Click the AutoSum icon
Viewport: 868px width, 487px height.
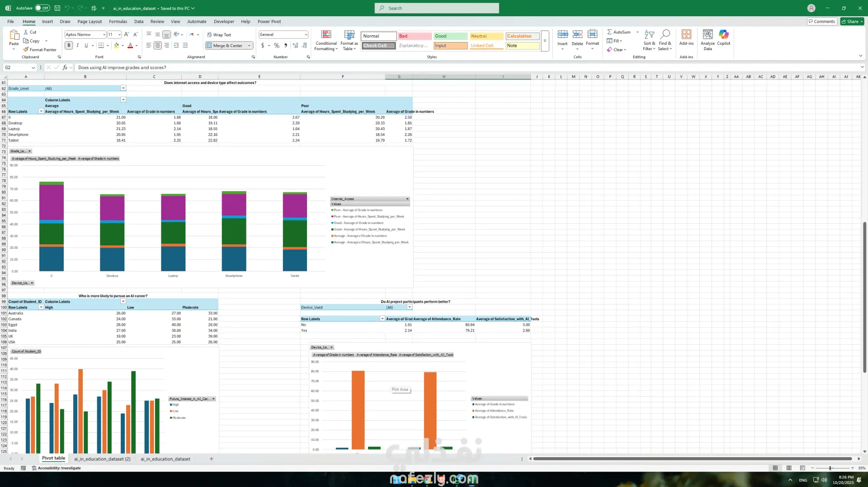point(610,32)
